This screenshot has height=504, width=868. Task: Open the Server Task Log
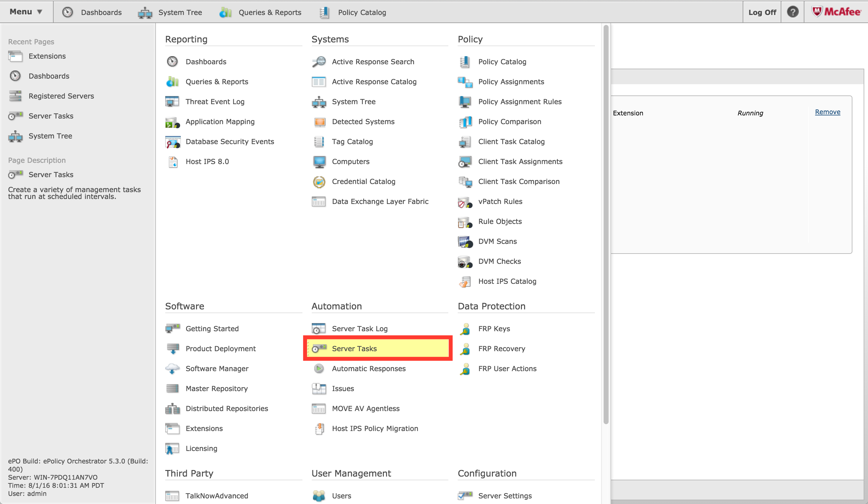[x=359, y=328]
